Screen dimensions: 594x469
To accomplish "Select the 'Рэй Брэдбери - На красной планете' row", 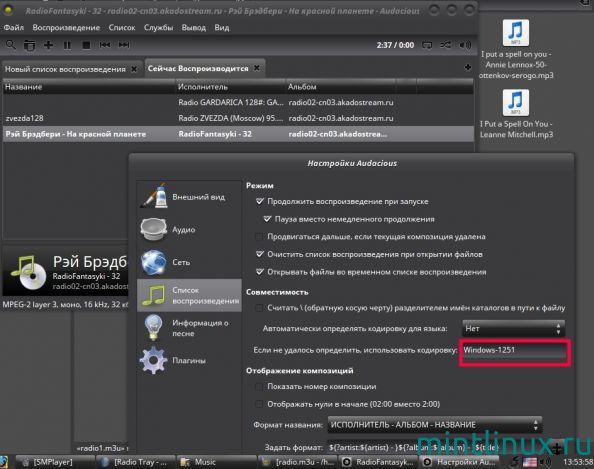I will click(x=238, y=134).
